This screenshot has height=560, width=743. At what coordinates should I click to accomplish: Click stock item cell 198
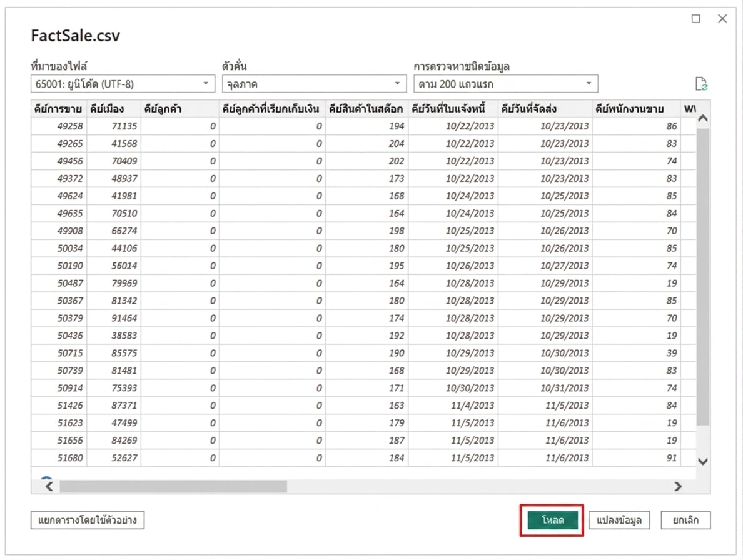coord(367,231)
